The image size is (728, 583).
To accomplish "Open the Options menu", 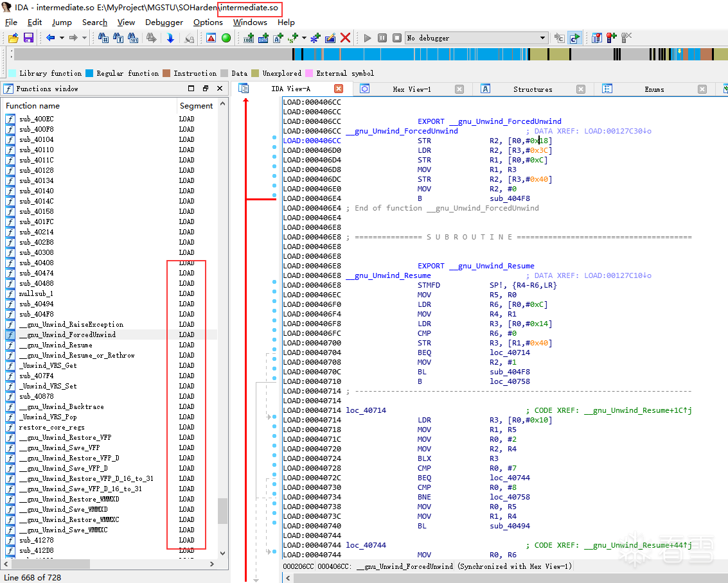I will point(208,22).
